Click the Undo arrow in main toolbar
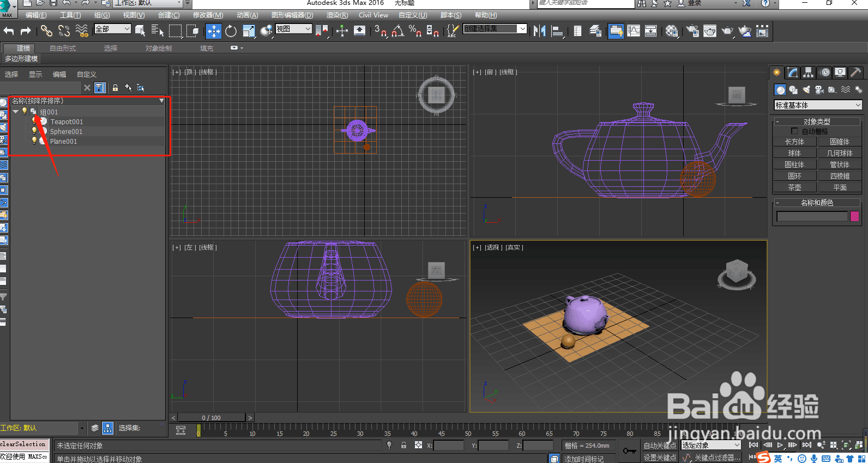This screenshot has width=868, height=463. pyautogui.click(x=9, y=31)
